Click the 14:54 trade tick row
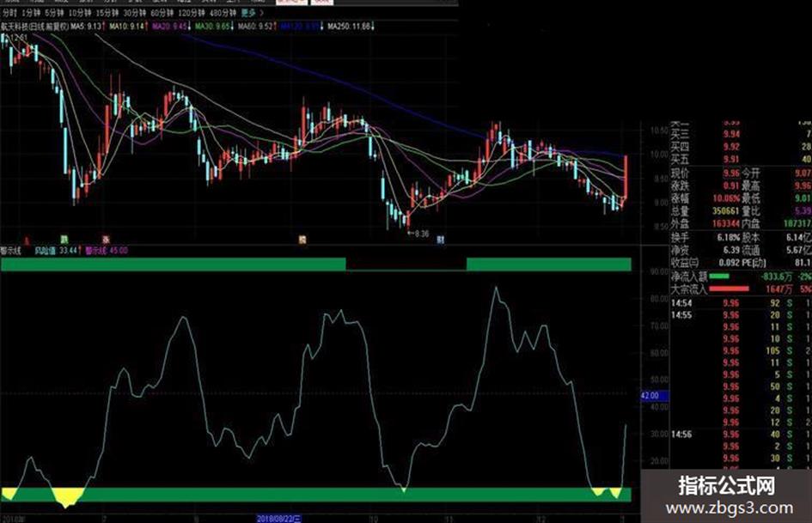This screenshot has height=523, width=812. coord(741,303)
